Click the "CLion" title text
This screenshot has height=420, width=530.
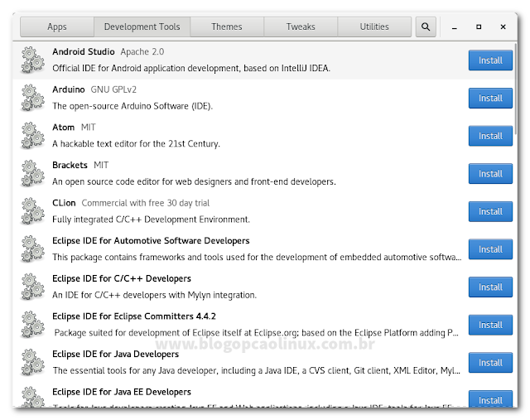[x=64, y=203]
